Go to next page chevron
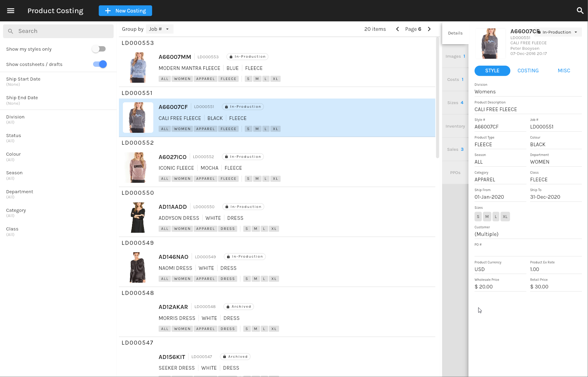Viewport: 588px width, 377px height. click(x=429, y=29)
